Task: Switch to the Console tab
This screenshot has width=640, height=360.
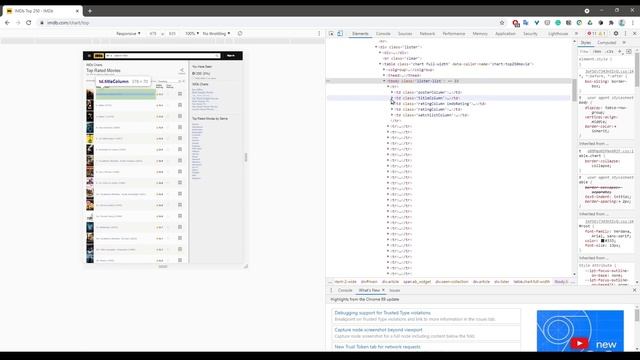Action: (x=383, y=33)
